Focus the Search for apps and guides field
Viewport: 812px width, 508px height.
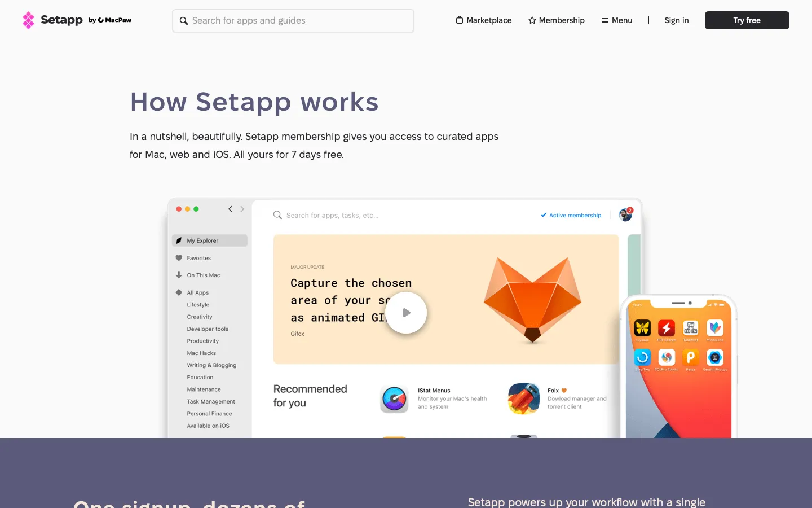tap(293, 21)
